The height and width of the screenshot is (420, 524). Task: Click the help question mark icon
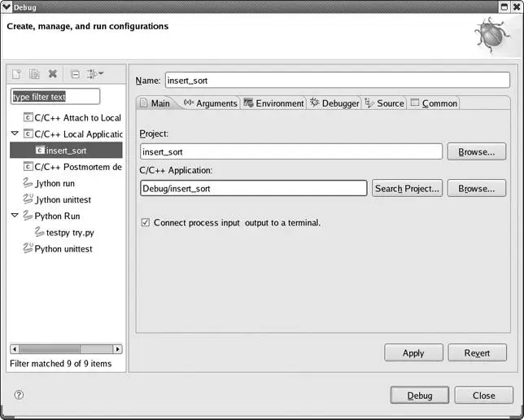(x=19, y=395)
